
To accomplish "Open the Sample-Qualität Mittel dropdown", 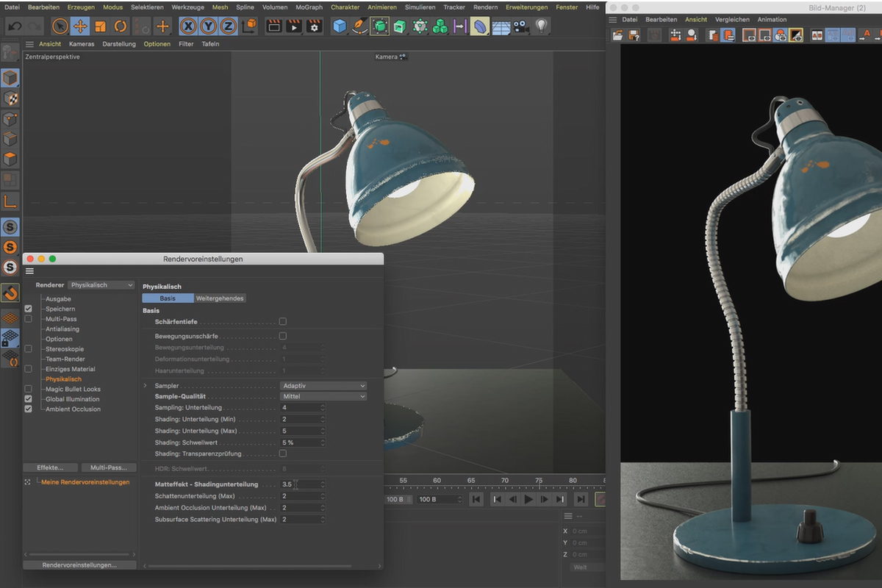I will tap(323, 396).
